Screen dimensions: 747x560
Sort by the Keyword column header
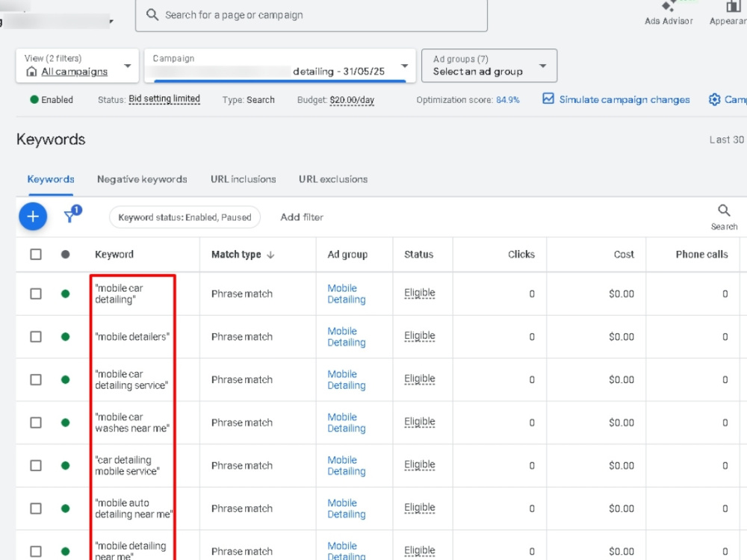pyautogui.click(x=114, y=255)
